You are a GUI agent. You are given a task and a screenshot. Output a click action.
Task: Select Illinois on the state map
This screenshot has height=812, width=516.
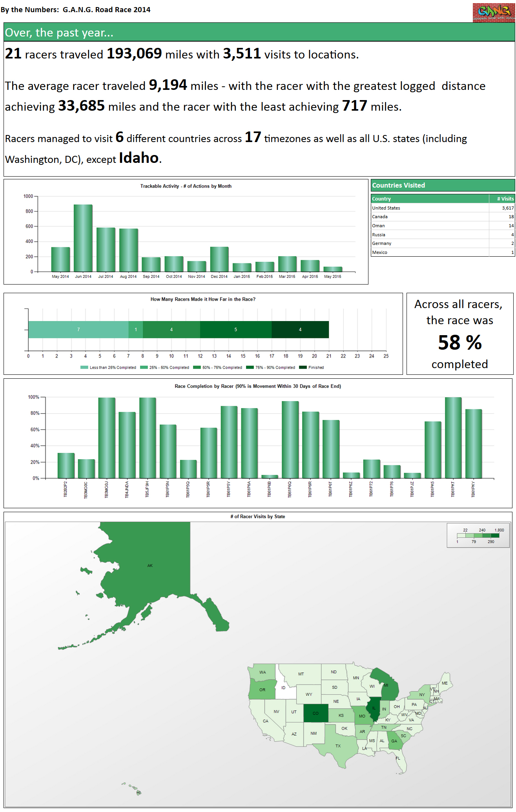click(374, 709)
